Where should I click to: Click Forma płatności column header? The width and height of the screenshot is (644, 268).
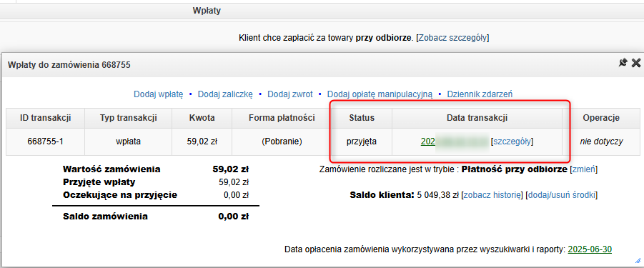click(282, 118)
